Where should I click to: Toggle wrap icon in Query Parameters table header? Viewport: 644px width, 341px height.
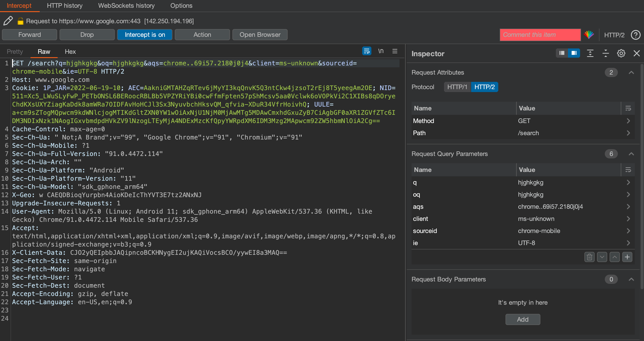click(x=628, y=170)
